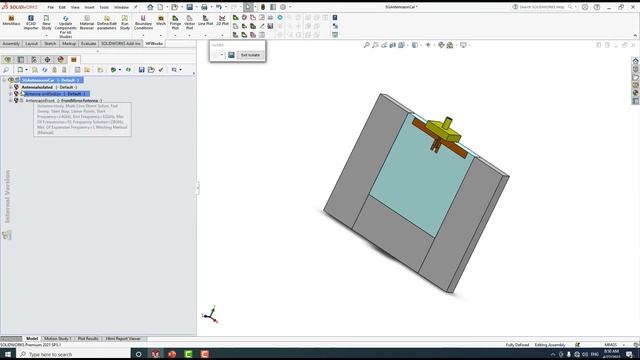Open the Tools menu
The image size is (640, 360).
point(104,7)
